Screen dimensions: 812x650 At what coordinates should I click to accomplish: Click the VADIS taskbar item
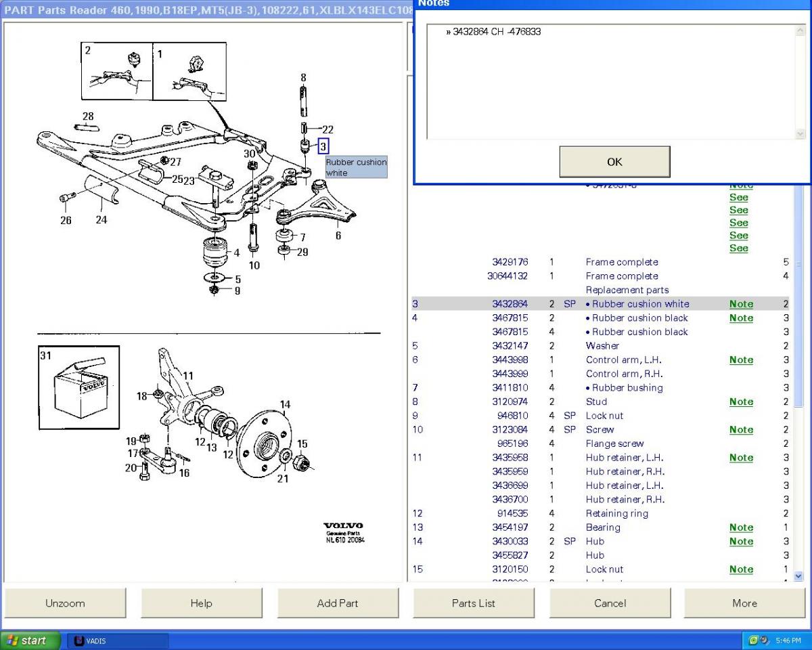119,641
